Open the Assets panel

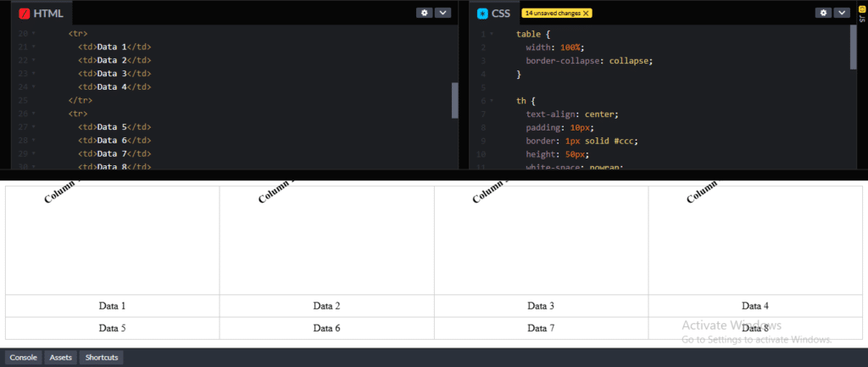click(x=61, y=358)
